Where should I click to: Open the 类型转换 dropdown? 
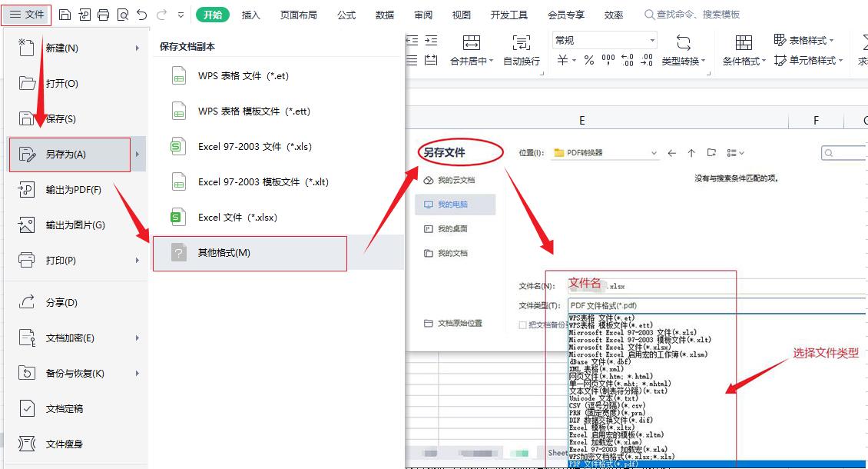pos(684,61)
